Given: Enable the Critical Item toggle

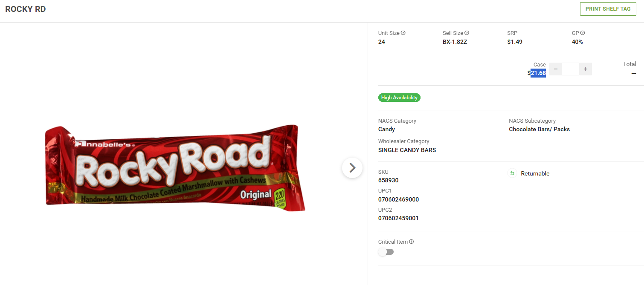Looking at the screenshot, I should [386, 252].
